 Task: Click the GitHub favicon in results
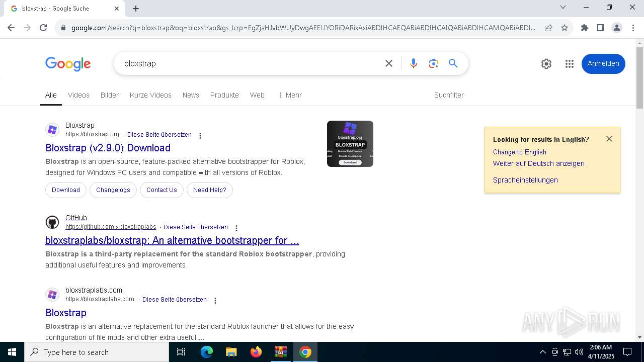pyautogui.click(x=52, y=222)
